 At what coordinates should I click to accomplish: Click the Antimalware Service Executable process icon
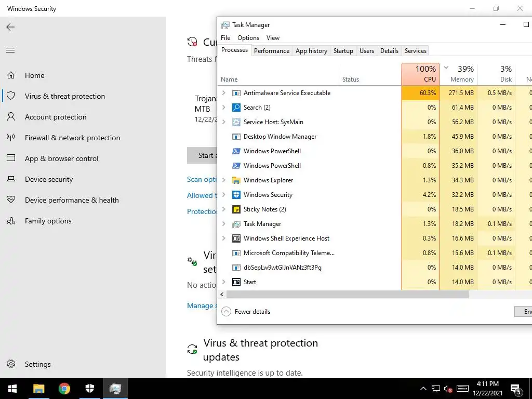coord(236,93)
